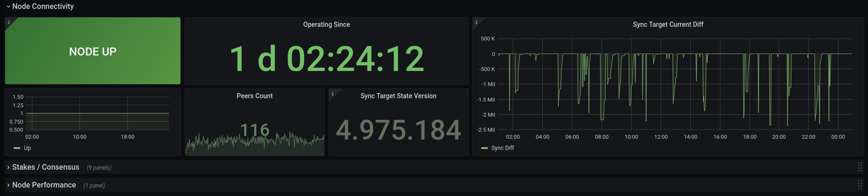
Task: Toggle the Sync Diff series legend label
Action: 502,148
